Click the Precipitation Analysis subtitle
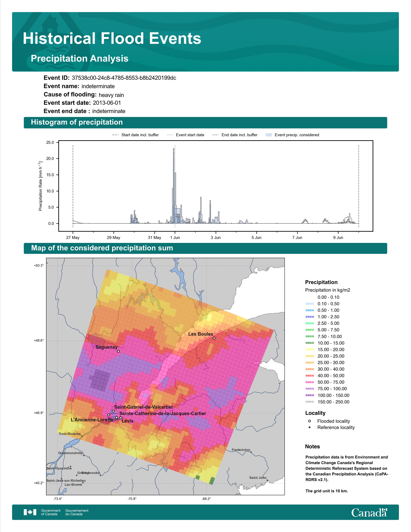The image size is (411, 532). [80, 59]
